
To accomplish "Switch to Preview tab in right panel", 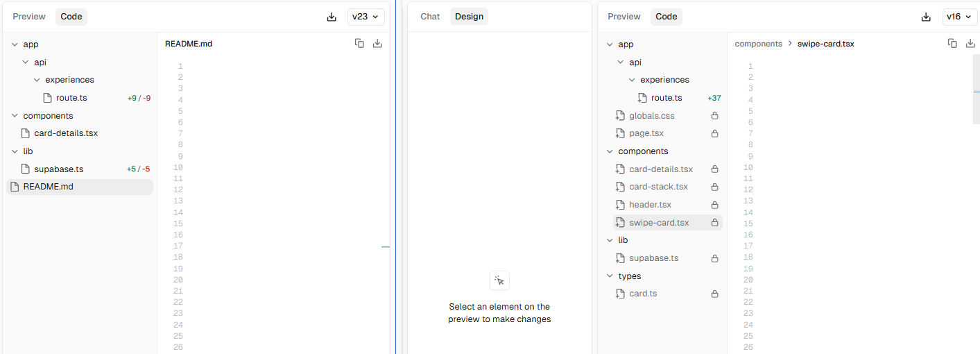I will [x=624, y=17].
